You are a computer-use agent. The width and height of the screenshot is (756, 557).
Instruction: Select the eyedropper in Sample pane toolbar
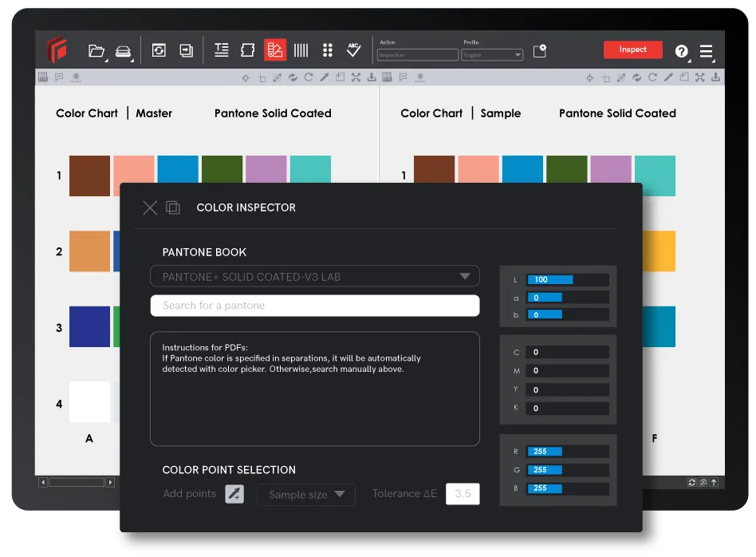(x=668, y=77)
